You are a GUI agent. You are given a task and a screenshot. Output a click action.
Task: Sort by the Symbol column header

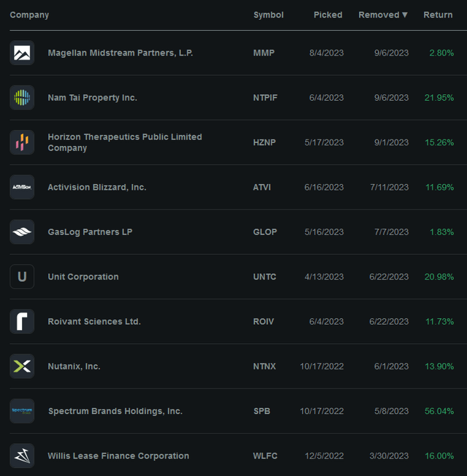(x=269, y=15)
